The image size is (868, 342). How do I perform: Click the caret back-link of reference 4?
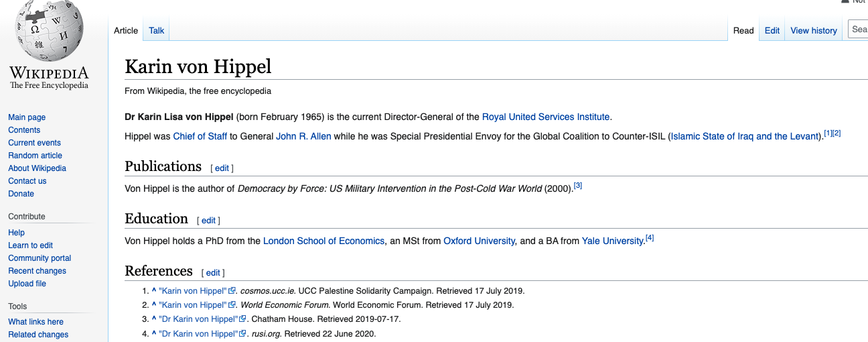[x=154, y=333]
